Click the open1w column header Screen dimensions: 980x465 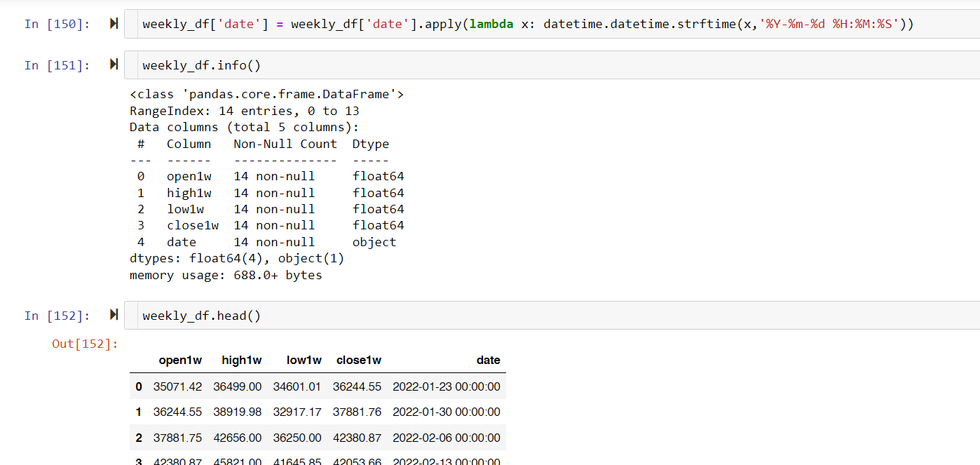click(x=180, y=360)
